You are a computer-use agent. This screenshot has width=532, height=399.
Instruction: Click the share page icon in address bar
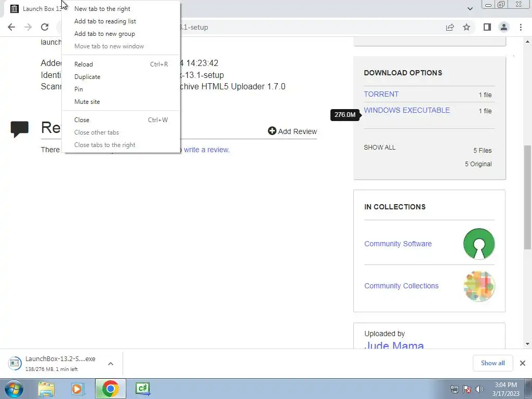tap(450, 27)
